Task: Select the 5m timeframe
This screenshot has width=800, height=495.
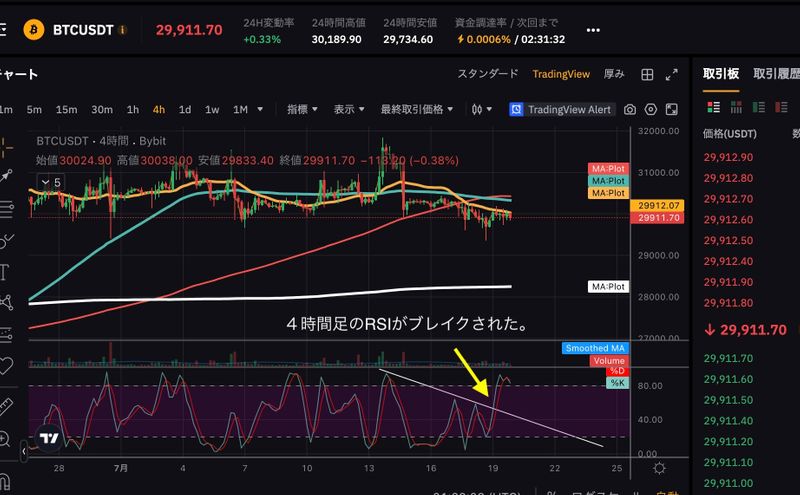Action: (x=34, y=109)
